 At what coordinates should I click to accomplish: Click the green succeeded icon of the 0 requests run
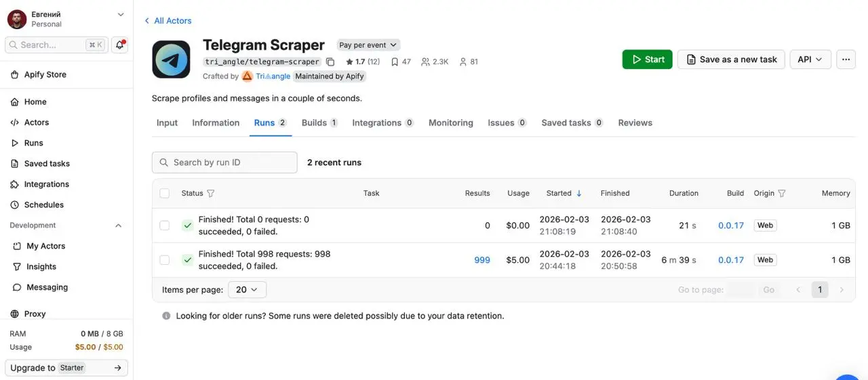pos(187,226)
